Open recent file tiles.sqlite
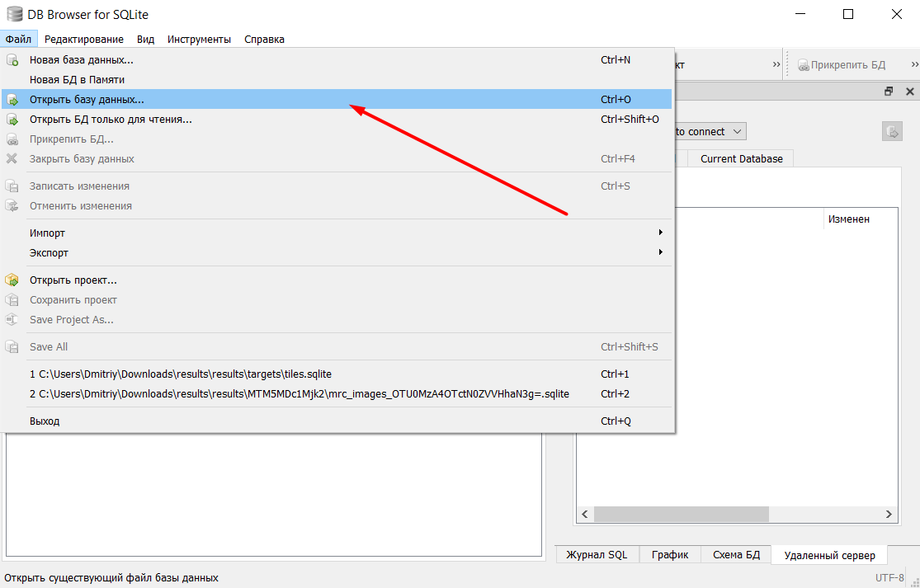The height and width of the screenshot is (588, 920). pyautogui.click(x=337, y=374)
